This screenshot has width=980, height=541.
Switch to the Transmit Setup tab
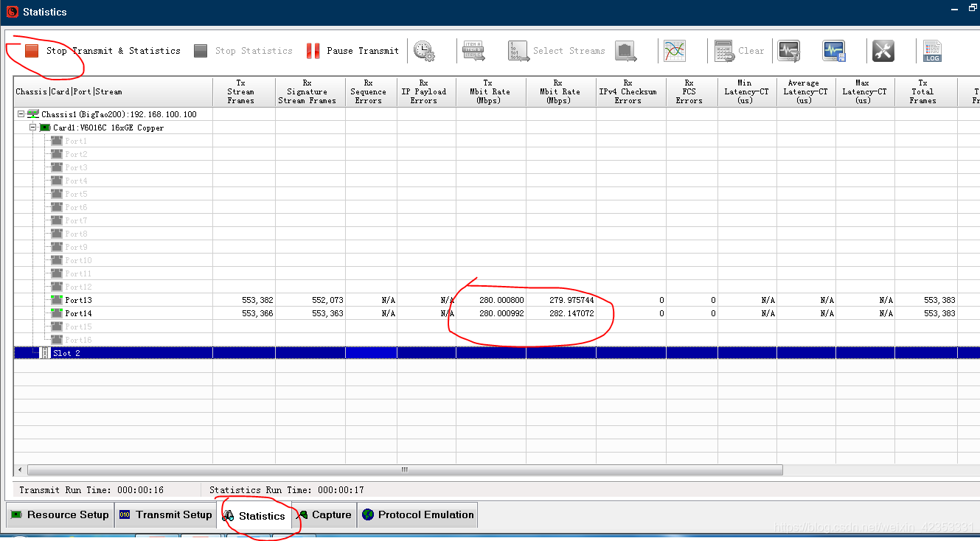(x=166, y=515)
